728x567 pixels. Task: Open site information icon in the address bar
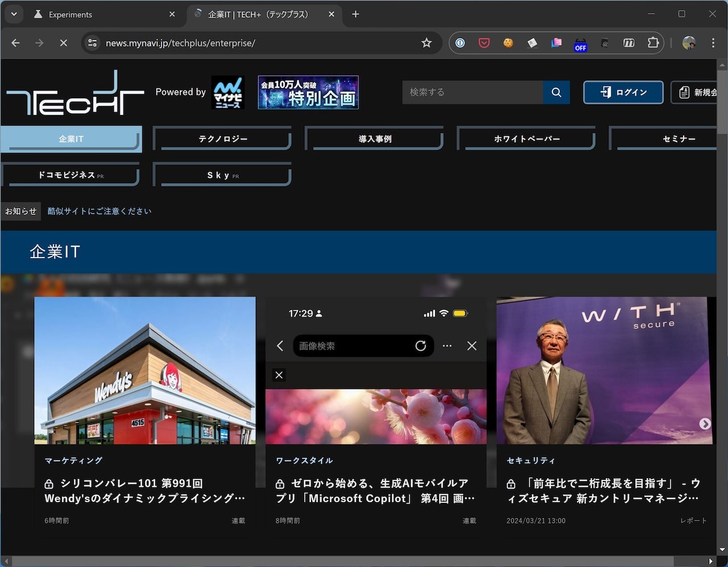tap(93, 43)
